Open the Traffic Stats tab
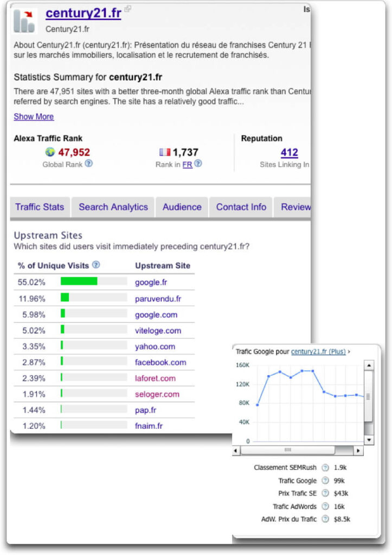 [40, 207]
